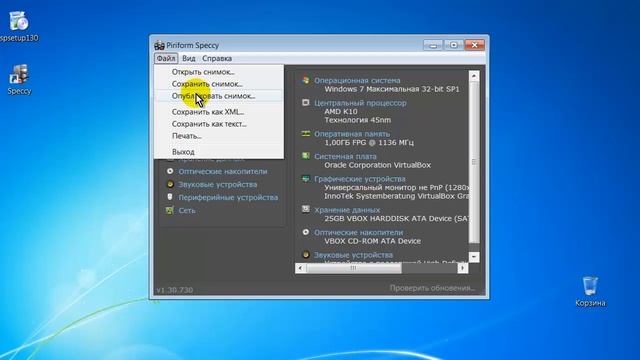
Task: Follow the Звуковые устройства heading in summary
Action: (x=353, y=255)
